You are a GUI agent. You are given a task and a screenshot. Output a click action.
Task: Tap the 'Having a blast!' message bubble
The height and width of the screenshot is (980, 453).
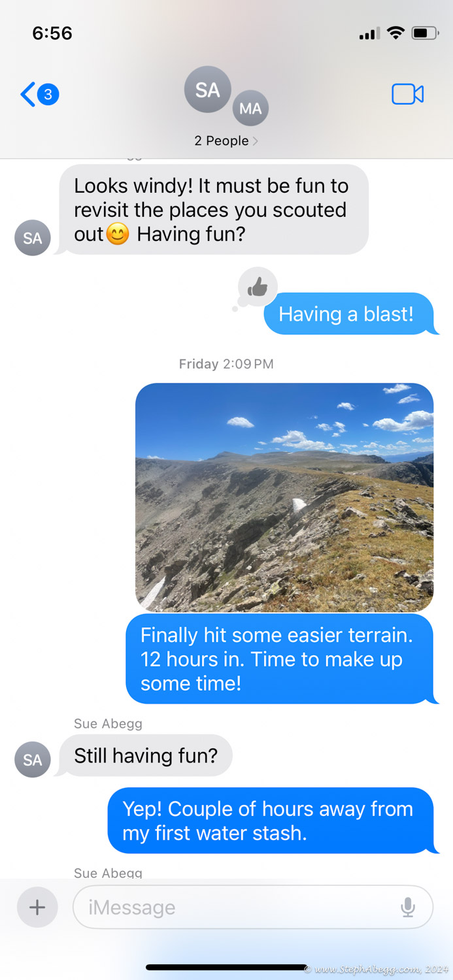(348, 314)
